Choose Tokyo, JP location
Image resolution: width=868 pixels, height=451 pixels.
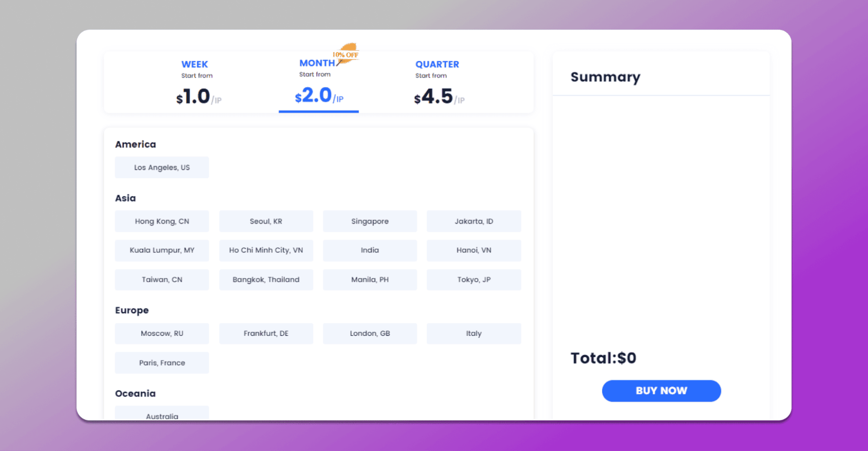(x=474, y=279)
